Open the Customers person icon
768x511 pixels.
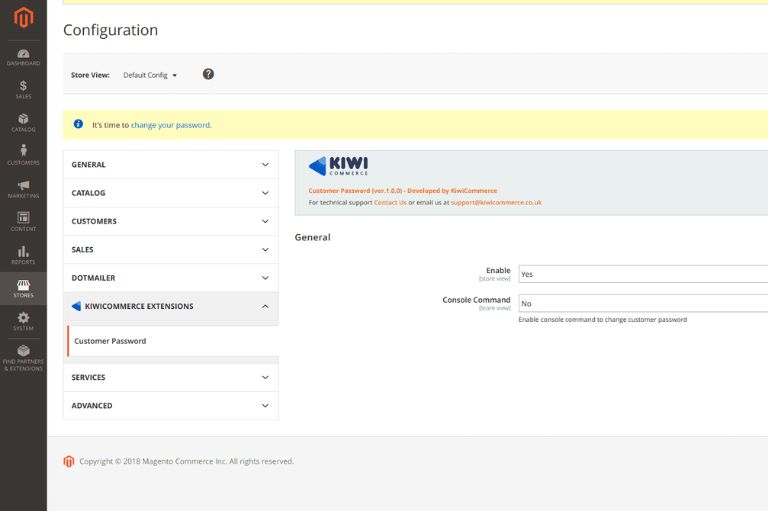[23, 154]
